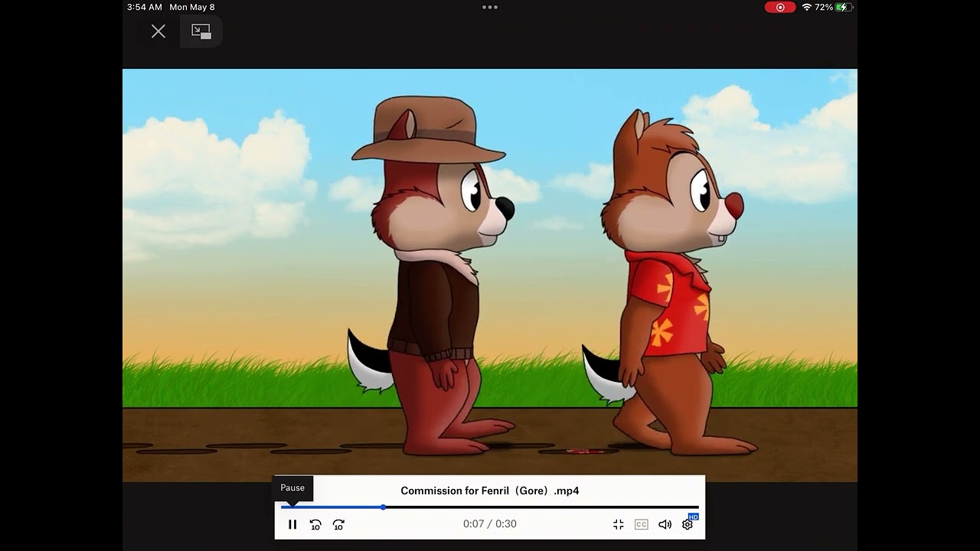
Task: Tap the 3:54 AM clock in the status bar
Action: pos(145,7)
